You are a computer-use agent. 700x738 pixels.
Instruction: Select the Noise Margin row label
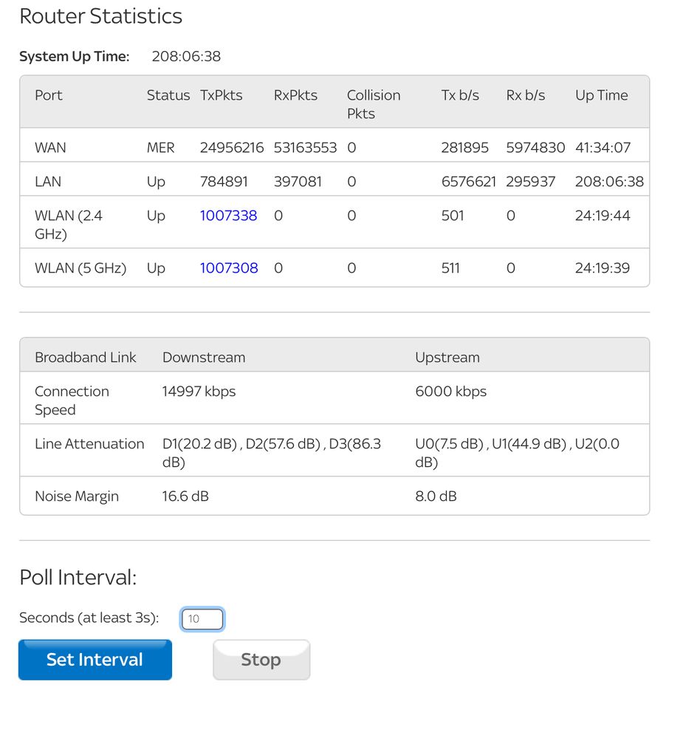(77, 496)
